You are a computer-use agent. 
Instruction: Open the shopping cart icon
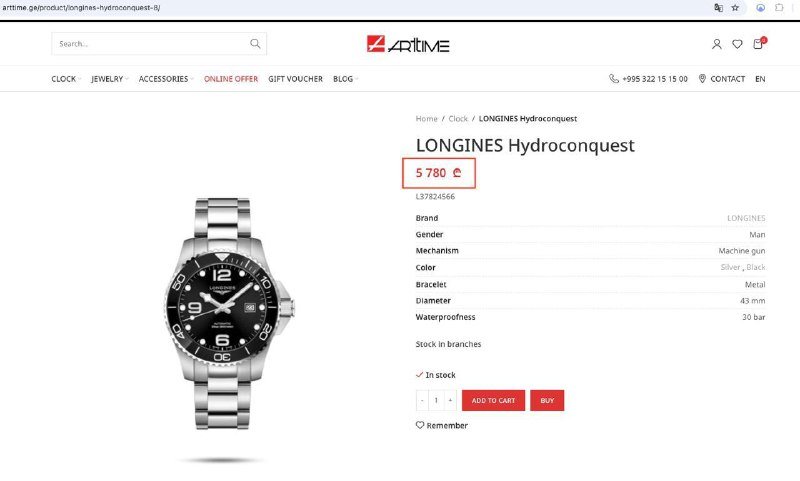pyautogui.click(x=759, y=43)
